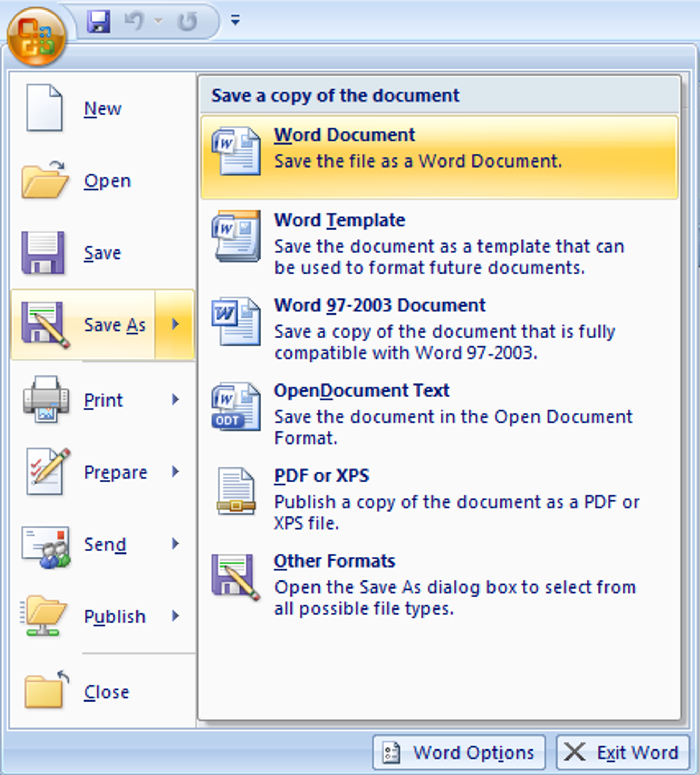Image resolution: width=700 pixels, height=775 pixels.
Task: Select the Print menu label
Action: [x=104, y=400]
